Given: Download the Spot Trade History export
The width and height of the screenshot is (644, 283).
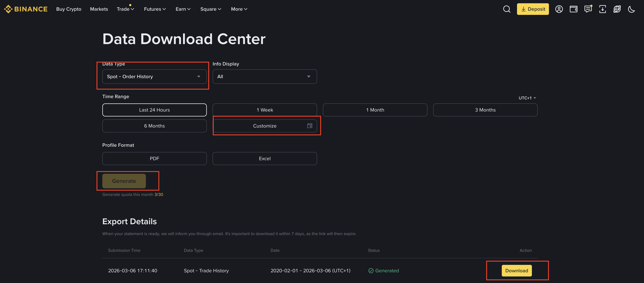Looking at the screenshot, I should click(x=516, y=270).
